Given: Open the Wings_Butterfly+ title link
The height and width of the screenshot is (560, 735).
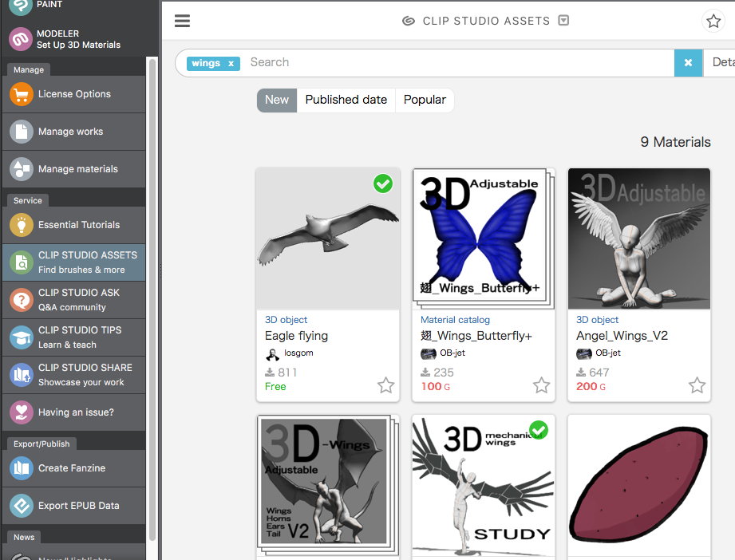Looking at the screenshot, I should 476,336.
